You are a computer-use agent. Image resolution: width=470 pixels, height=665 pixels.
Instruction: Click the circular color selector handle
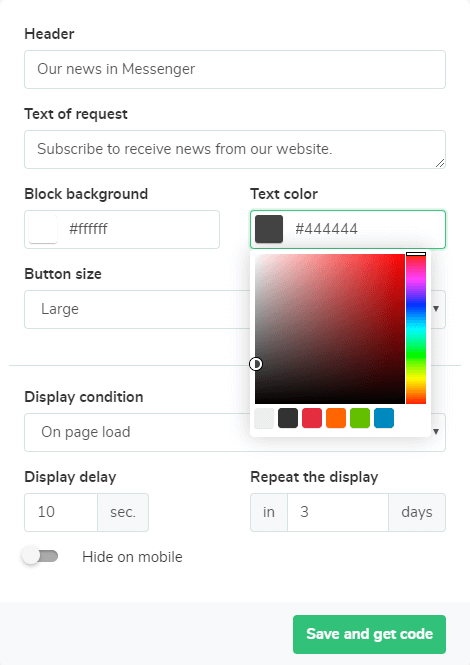pyautogui.click(x=255, y=364)
